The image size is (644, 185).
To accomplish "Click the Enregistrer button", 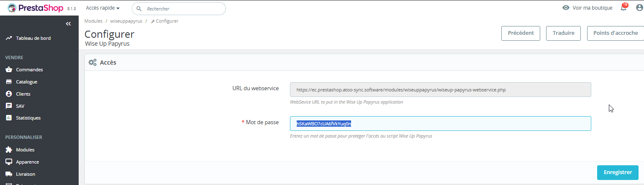I will [618, 172].
